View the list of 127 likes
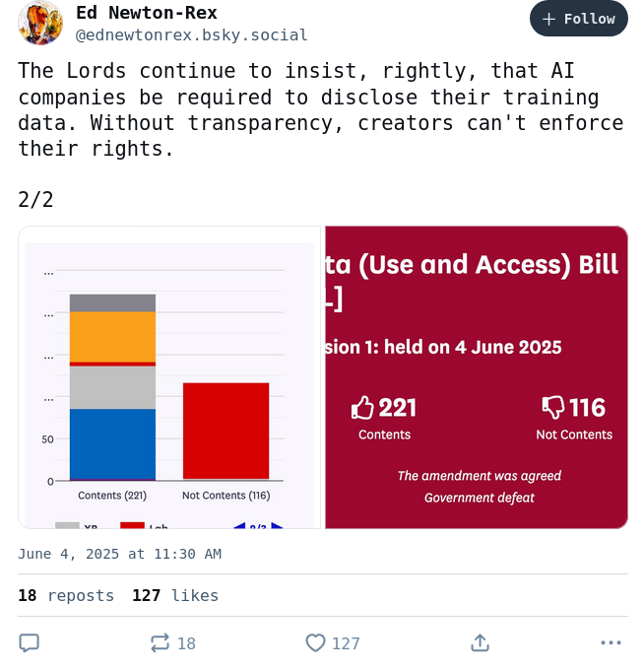The image size is (644, 670). pyautogui.click(x=175, y=595)
